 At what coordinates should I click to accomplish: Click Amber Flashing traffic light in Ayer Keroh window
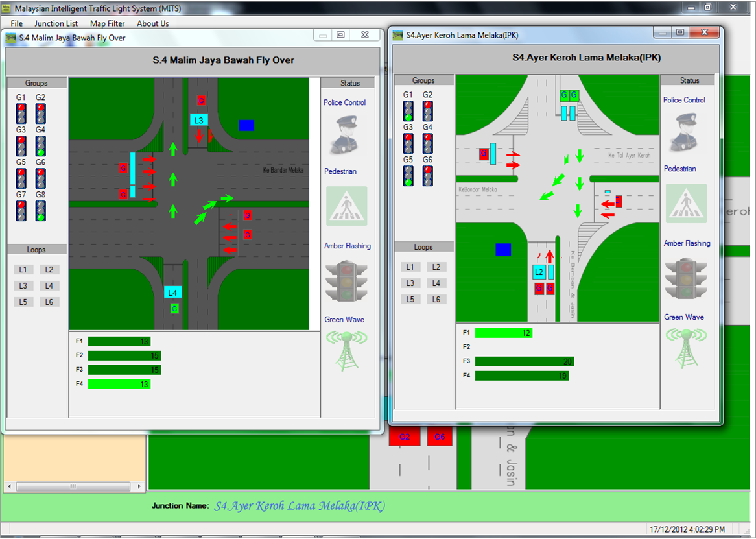pyautogui.click(x=685, y=278)
